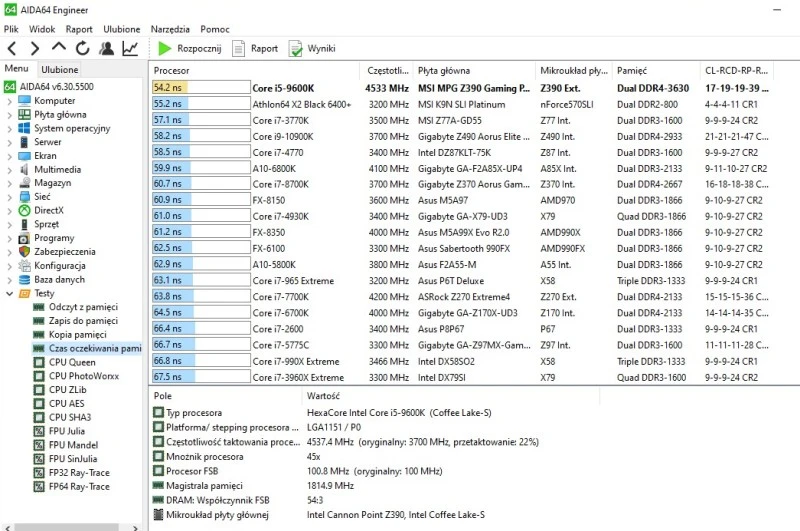Screen dimensions: 800x531
Task: Click the Raport toolbar button
Action: [255, 48]
